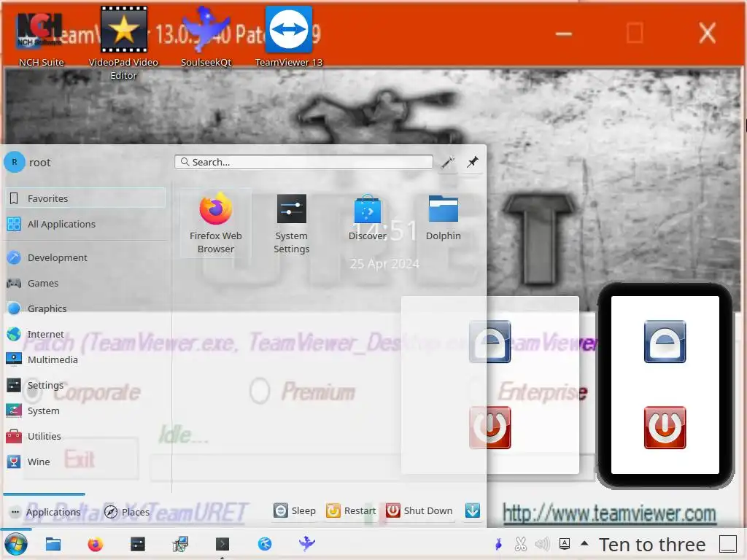Open the Multimedia category
The height and width of the screenshot is (560, 747).
(x=85, y=359)
